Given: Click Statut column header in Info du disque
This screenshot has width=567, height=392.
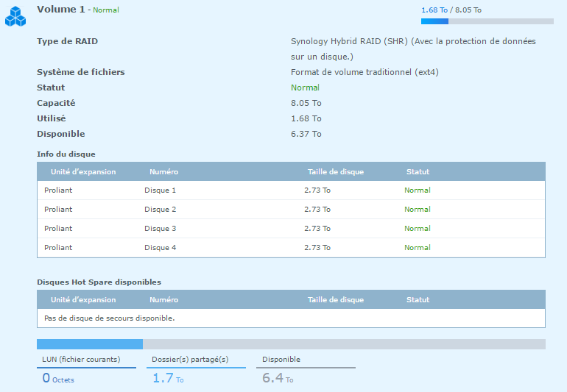Looking at the screenshot, I should click(418, 171).
